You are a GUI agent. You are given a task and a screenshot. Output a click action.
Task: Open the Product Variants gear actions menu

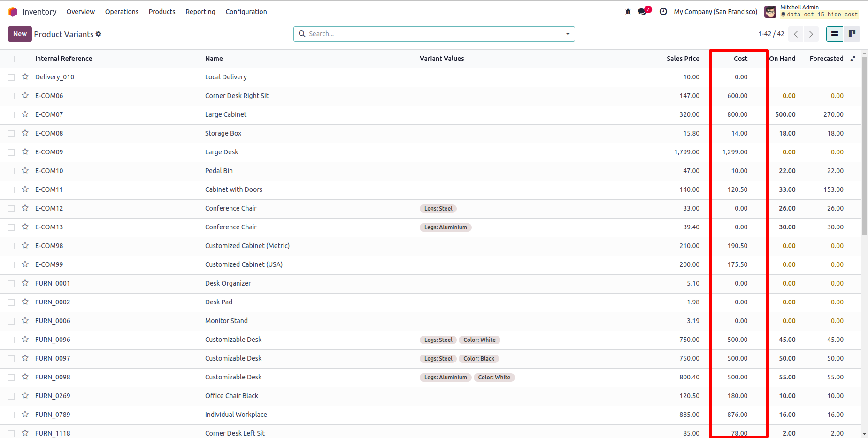click(x=99, y=34)
